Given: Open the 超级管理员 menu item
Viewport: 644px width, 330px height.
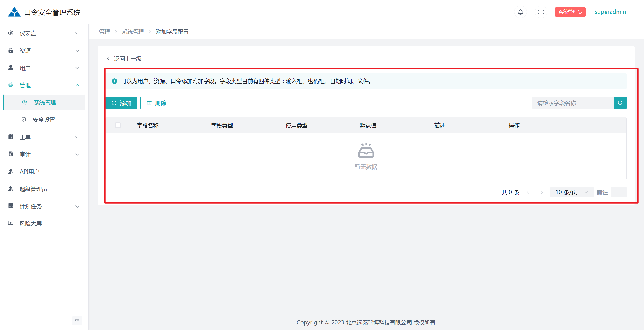Looking at the screenshot, I should (33, 189).
